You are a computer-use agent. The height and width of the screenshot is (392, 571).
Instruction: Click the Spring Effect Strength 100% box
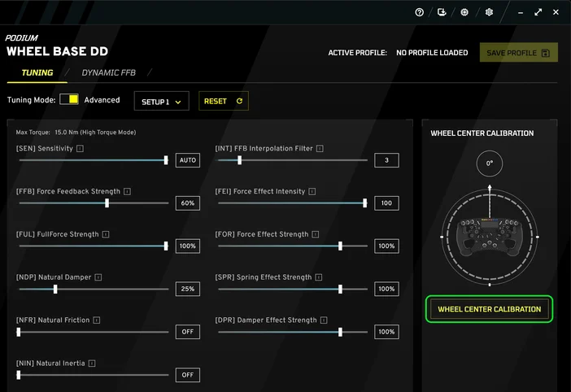(x=386, y=289)
